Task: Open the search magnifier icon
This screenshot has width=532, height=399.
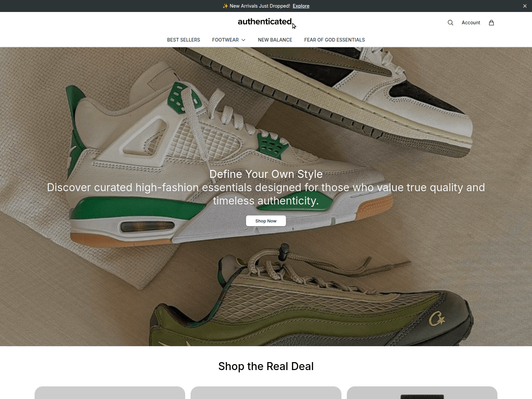Action: click(451, 23)
